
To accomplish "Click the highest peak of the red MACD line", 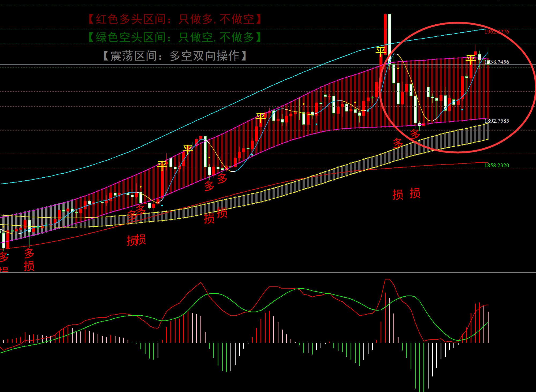I will [x=387, y=279].
